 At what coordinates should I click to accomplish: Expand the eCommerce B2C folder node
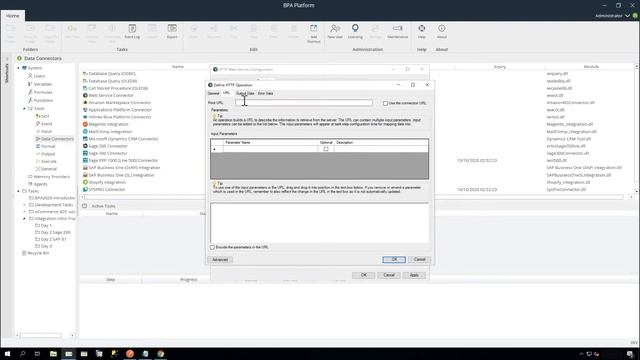point(24,212)
